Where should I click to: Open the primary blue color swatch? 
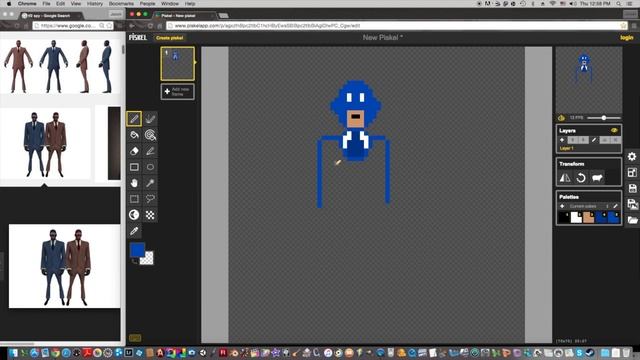(x=137, y=249)
